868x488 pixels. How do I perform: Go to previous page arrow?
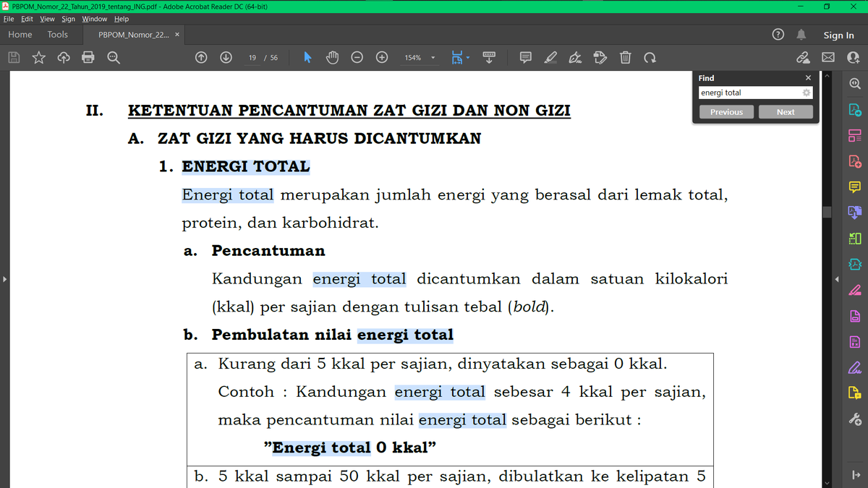(202, 57)
